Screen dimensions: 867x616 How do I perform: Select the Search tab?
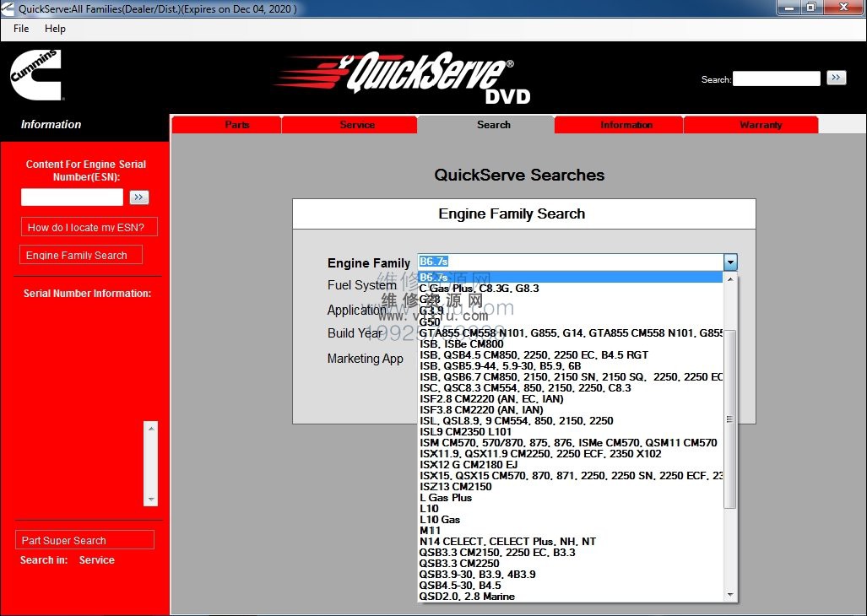click(x=485, y=125)
